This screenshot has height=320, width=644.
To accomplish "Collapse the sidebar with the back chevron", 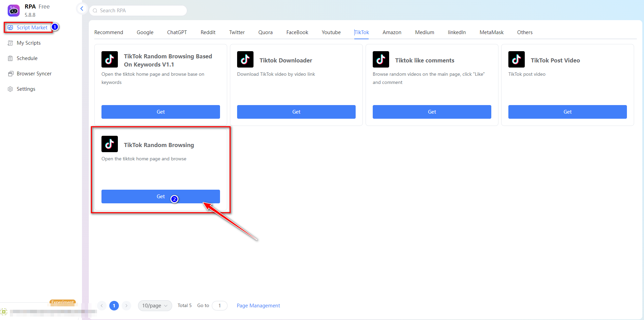I will pyautogui.click(x=82, y=9).
